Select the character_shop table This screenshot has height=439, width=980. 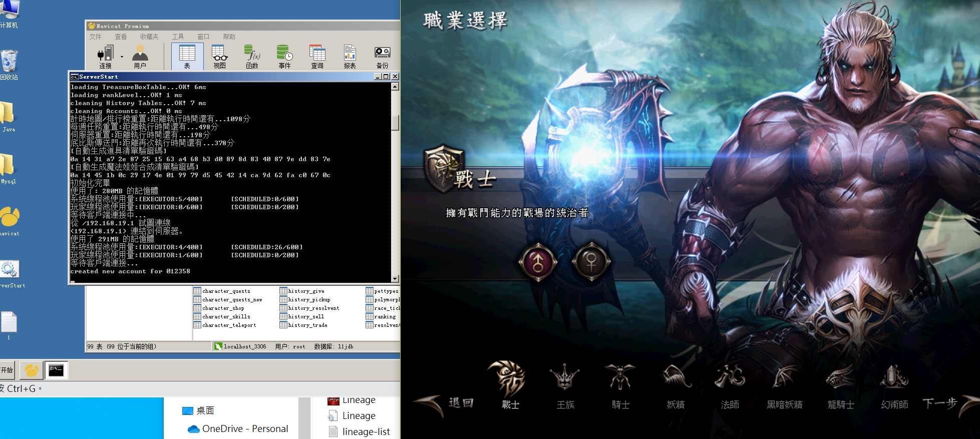pos(219,308)
